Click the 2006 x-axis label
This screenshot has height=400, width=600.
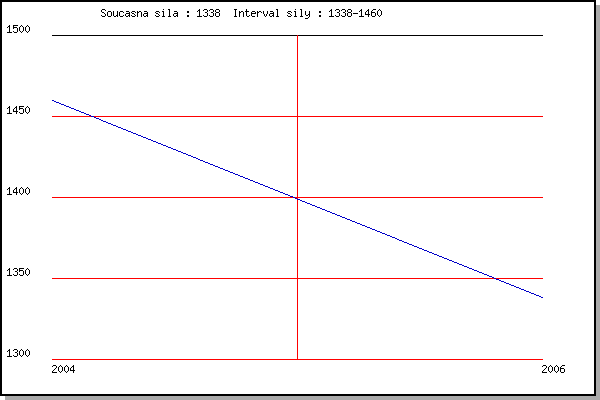(553, 369)
